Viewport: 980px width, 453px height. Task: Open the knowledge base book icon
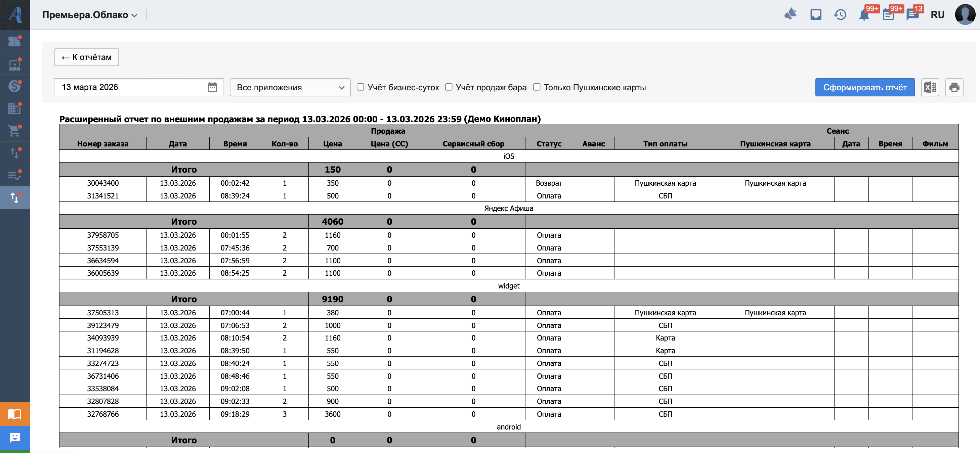(x=14, y=414)
